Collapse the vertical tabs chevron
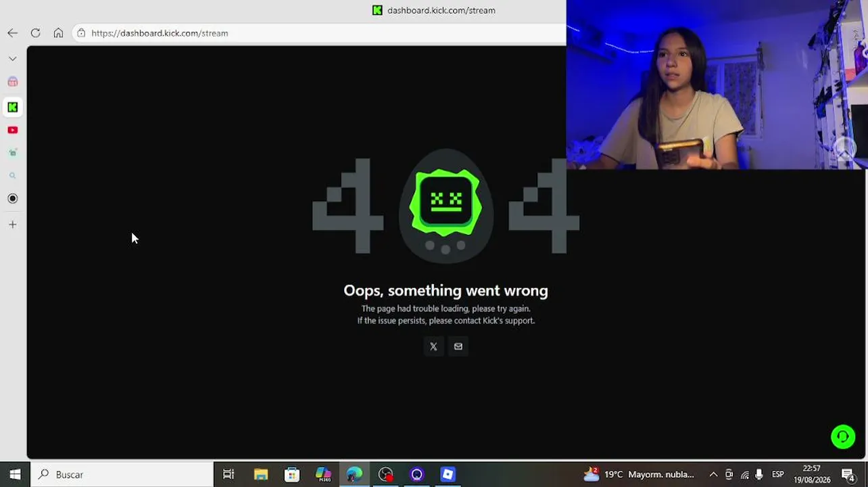 coord(13,59)
